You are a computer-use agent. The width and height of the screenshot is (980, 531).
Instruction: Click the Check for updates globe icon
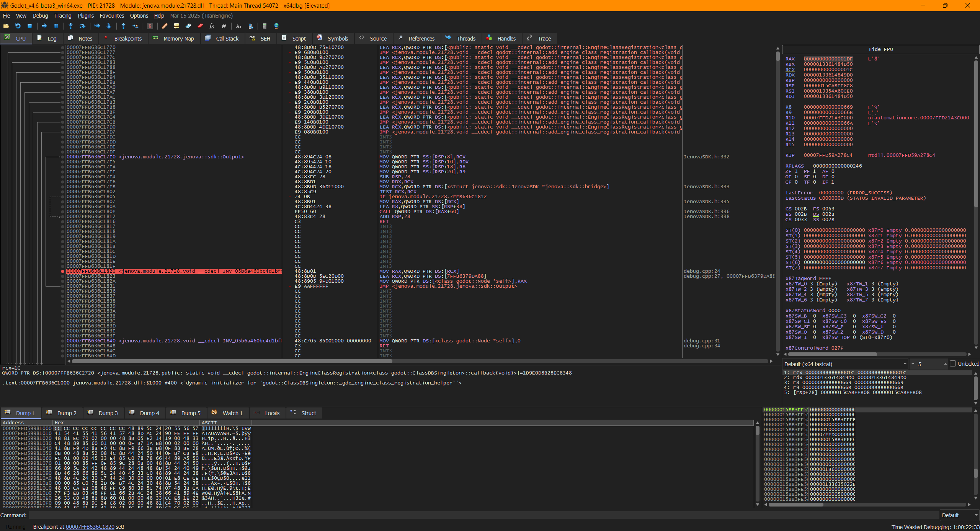(276, 26)
